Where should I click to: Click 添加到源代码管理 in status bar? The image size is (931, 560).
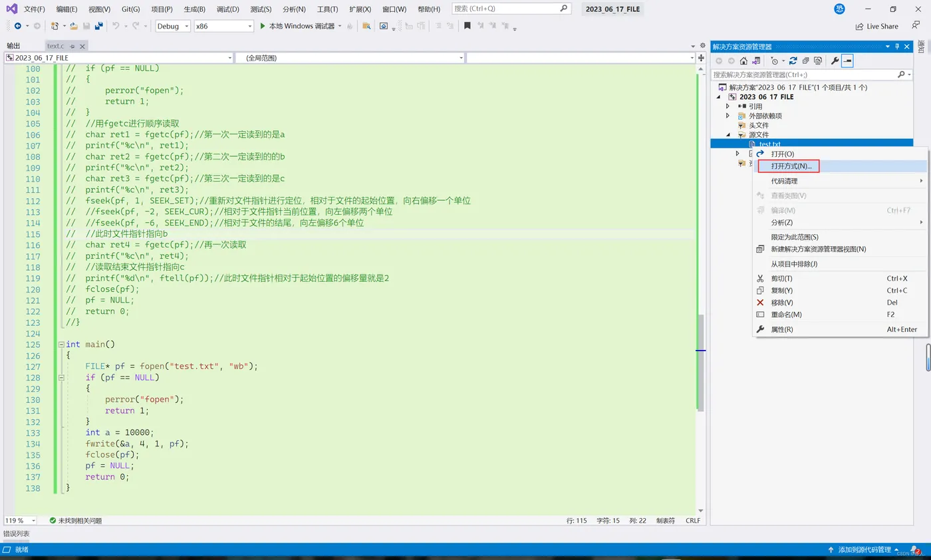864,550
